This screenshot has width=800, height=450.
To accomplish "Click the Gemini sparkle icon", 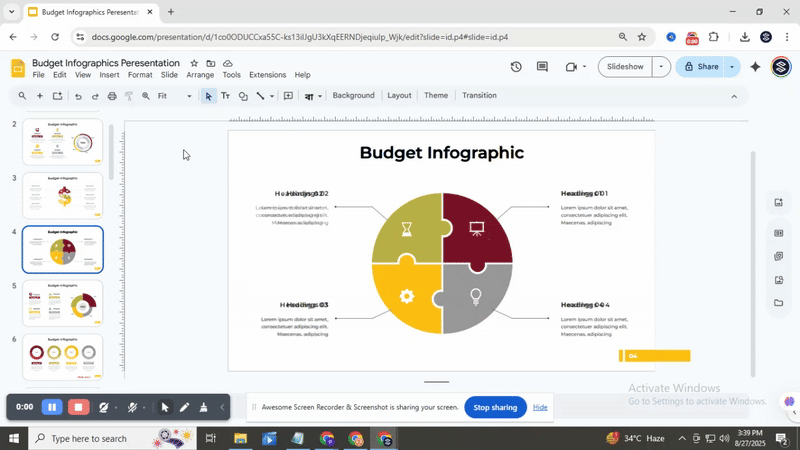I will [755, 67].
